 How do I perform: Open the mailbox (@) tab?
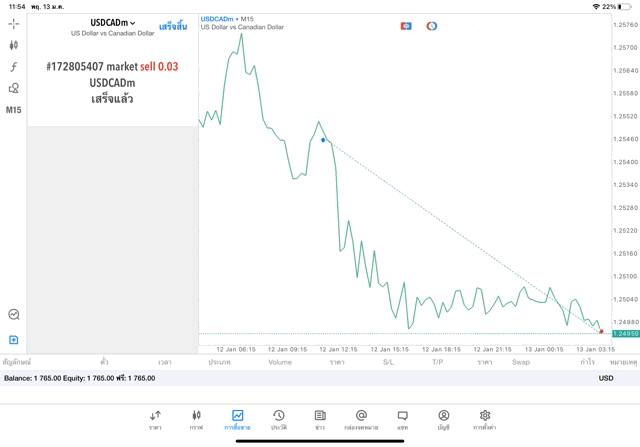[361, 419]
